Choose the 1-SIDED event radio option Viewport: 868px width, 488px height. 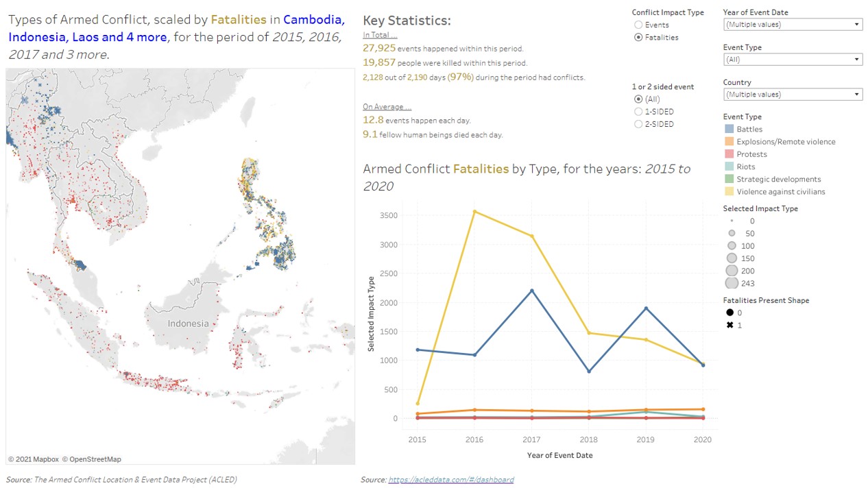point(638,112)
